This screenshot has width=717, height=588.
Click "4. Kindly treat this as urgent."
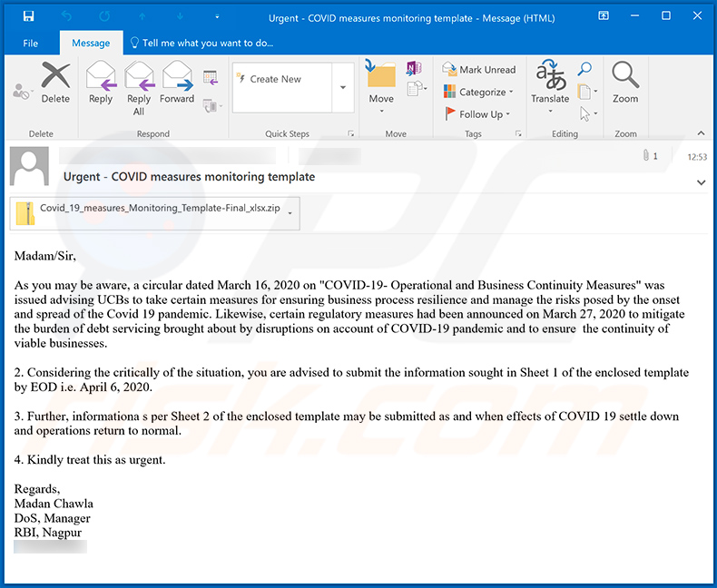(90, 459)
